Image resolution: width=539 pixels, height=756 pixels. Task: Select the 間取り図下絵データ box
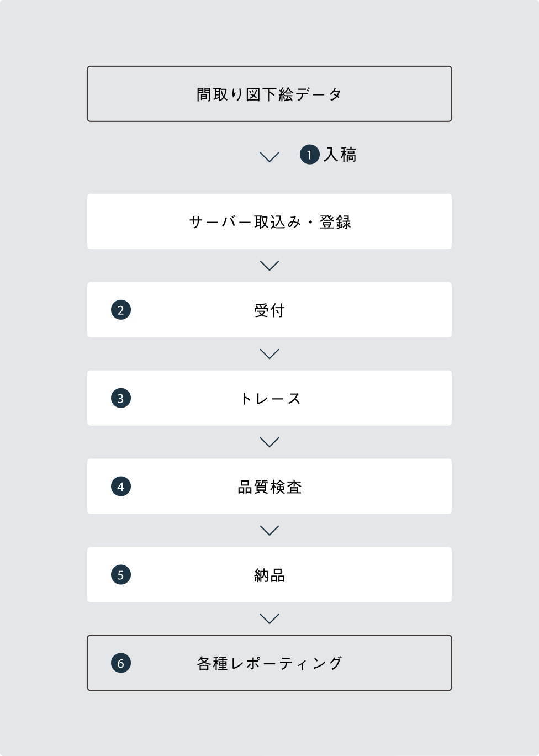pyautogui.click(x=269, y=94)
